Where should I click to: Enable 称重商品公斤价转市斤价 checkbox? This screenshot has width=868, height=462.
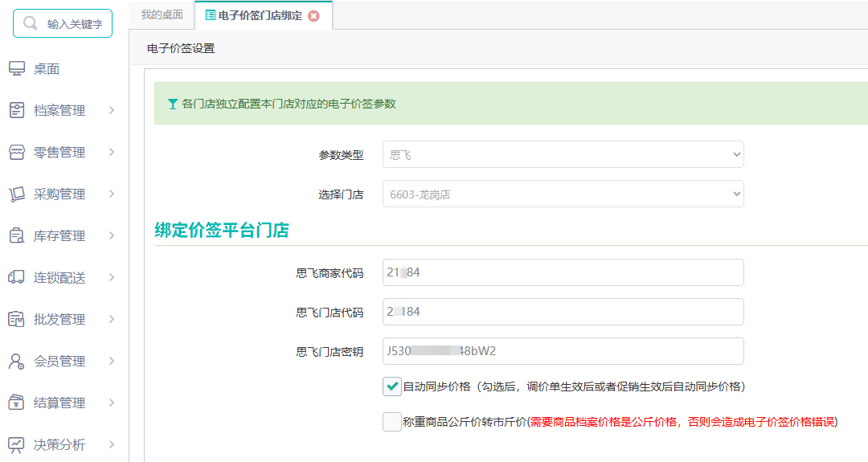click(392, 422)
